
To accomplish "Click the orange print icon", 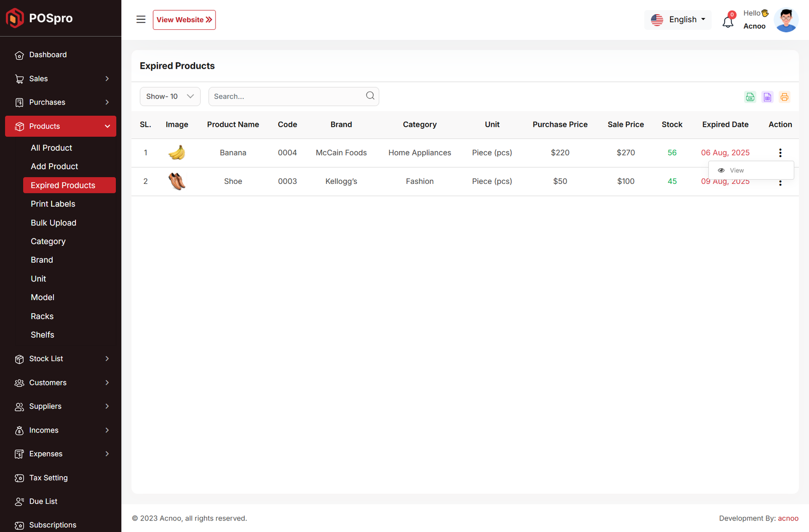I will 784,97.
